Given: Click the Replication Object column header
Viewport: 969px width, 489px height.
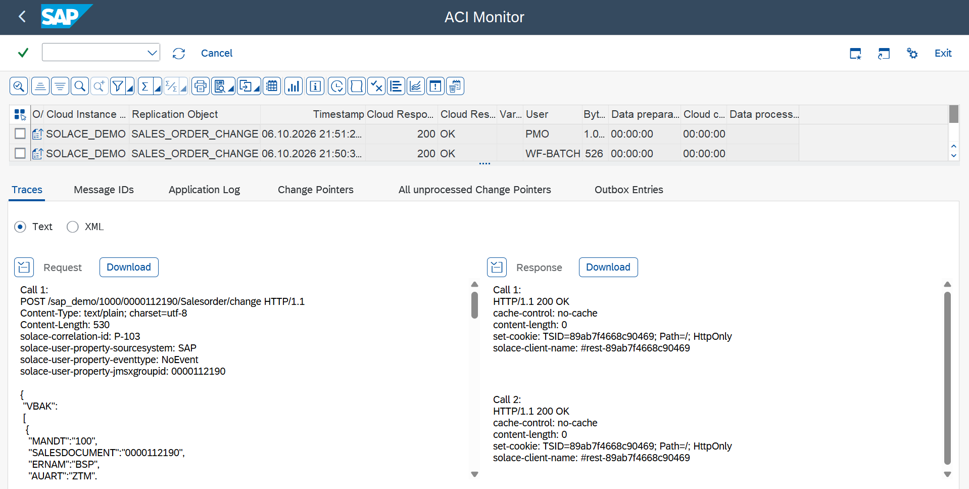Looking at the screenshot, I should [195, 114].
